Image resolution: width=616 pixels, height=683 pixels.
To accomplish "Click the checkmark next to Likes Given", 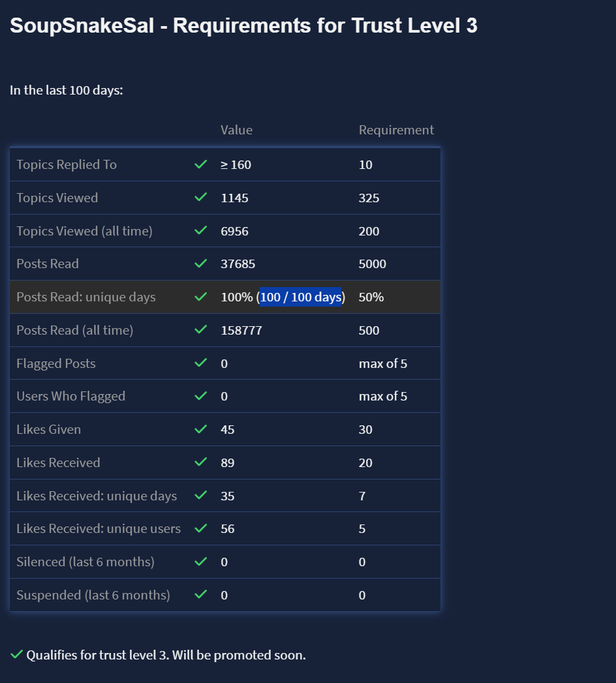I will tap(201, 429).
